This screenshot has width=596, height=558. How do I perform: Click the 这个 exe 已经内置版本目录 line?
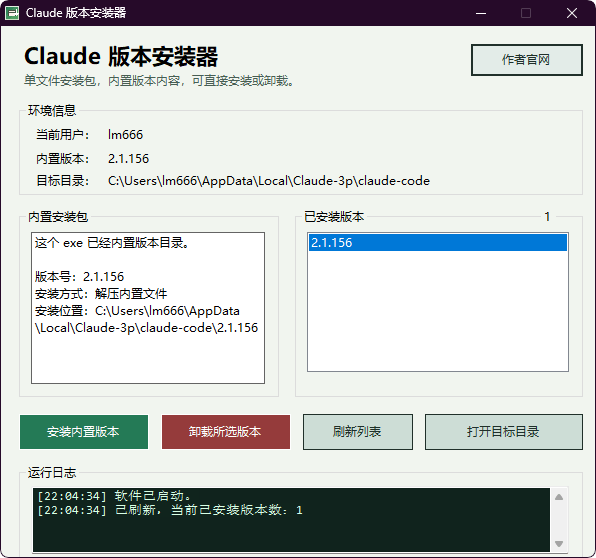pos(112,243)
